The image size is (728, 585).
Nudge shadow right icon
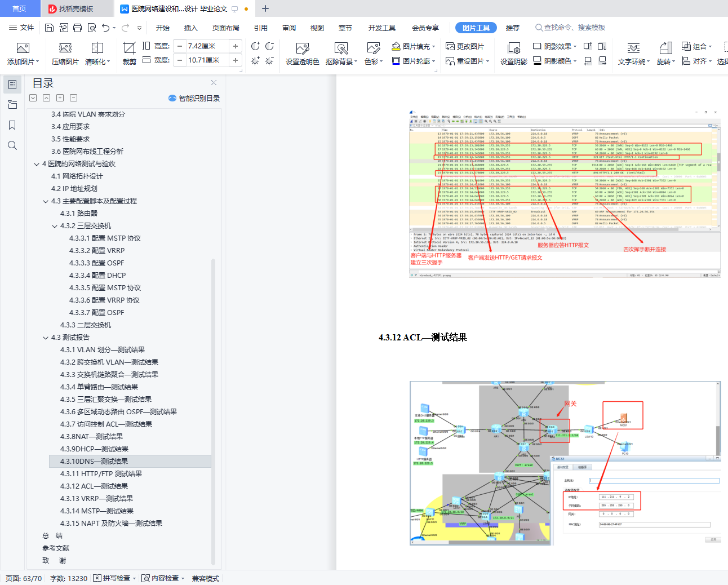pos(602,60)
